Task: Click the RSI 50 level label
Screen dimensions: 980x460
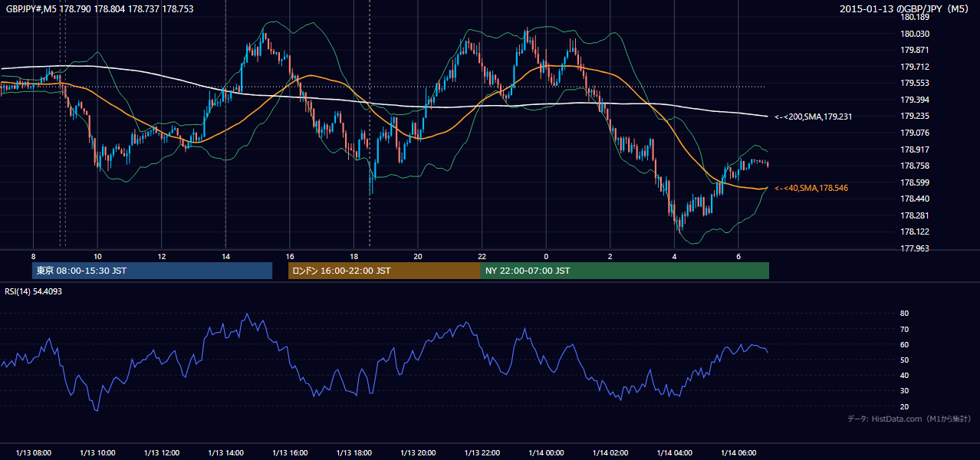Action: (904, 360)
